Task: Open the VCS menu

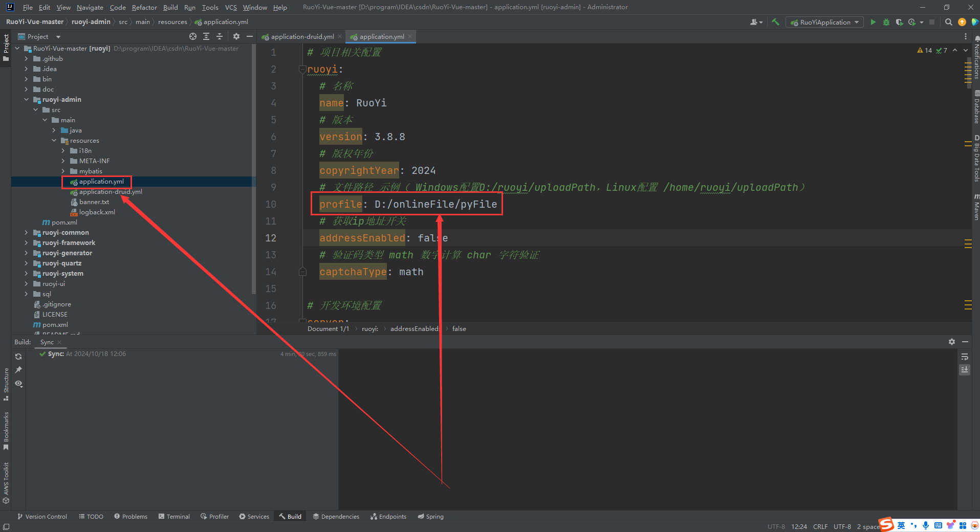Action: click(231, 7)
